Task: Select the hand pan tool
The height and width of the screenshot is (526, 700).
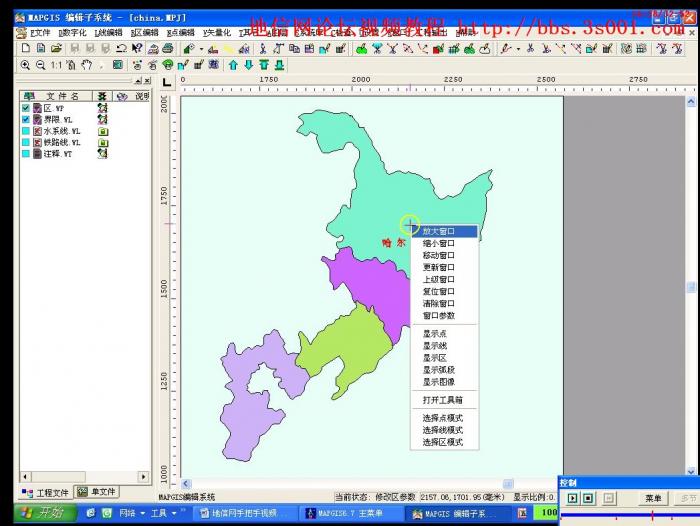Action: point(87,65)
